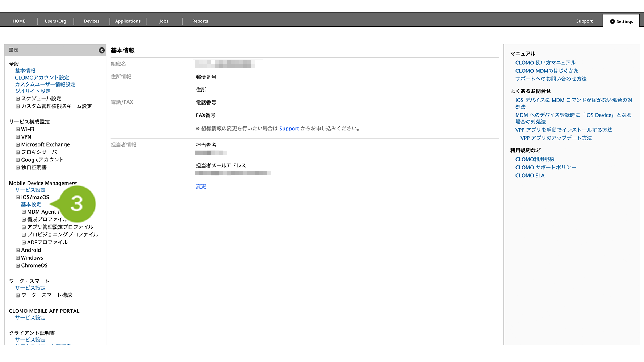Collapse the 設定 sidebar with arrow icon
This screenshot has height=362, width=644.
click(x=102, y=50)
